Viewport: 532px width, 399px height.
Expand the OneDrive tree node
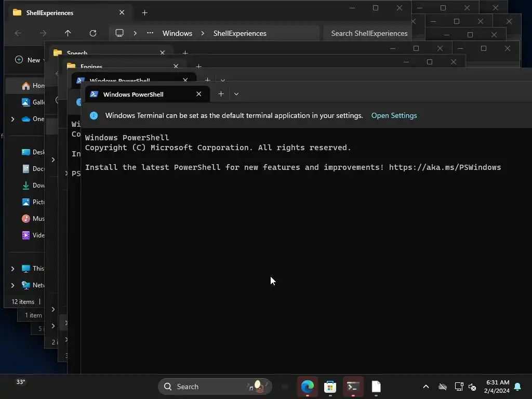pos(12,119)
